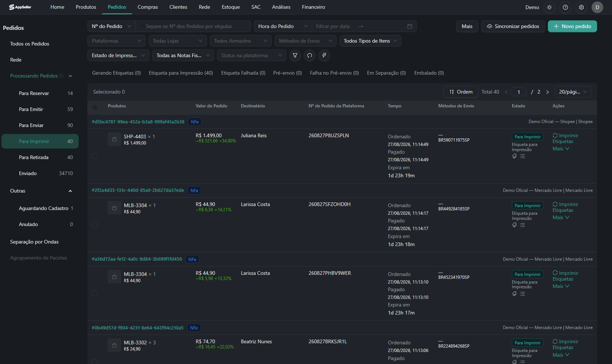Open the Plataformas dropdown
Viewport: 612px width, 364px height.
pyautogui.click(x=117, y=41)
